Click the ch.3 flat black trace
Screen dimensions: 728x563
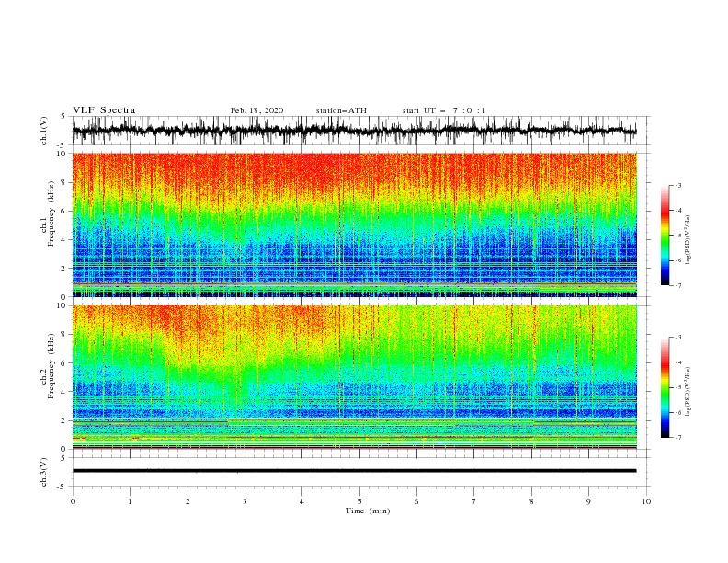tap(355, 471)
